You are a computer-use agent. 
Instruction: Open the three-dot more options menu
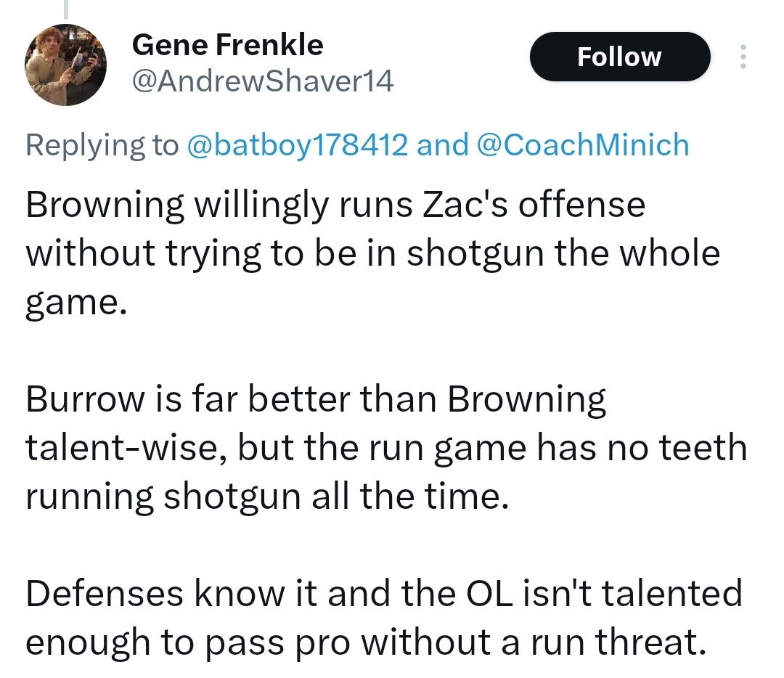[742, 57]
